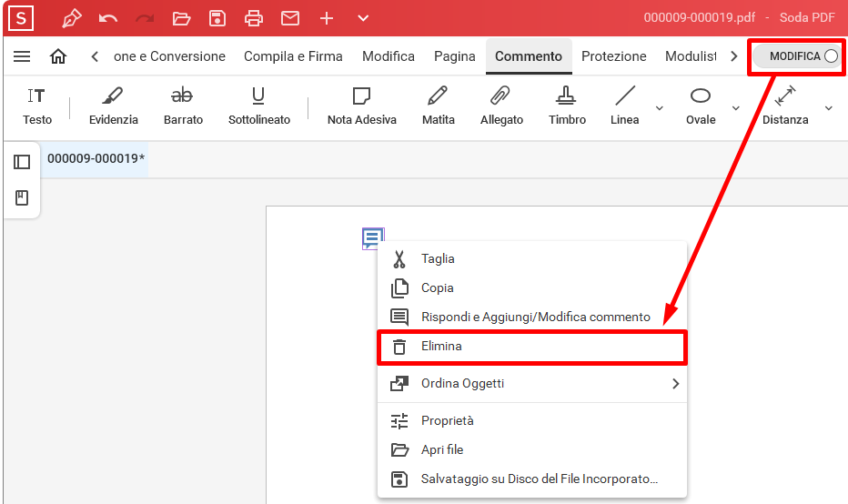Select the Linea line tool
The width and height of the screenshot is (848, 504).
point(625,106)
